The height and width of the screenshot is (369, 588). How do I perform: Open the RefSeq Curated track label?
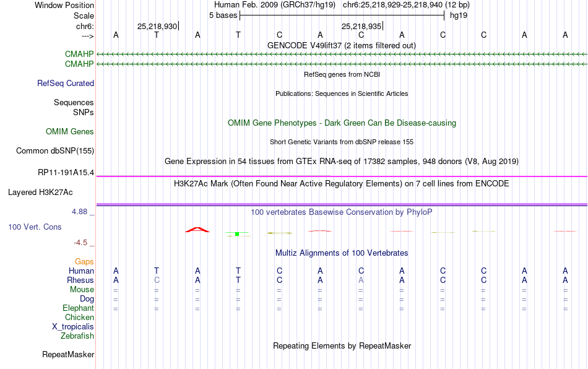click(x=66, y=83)
